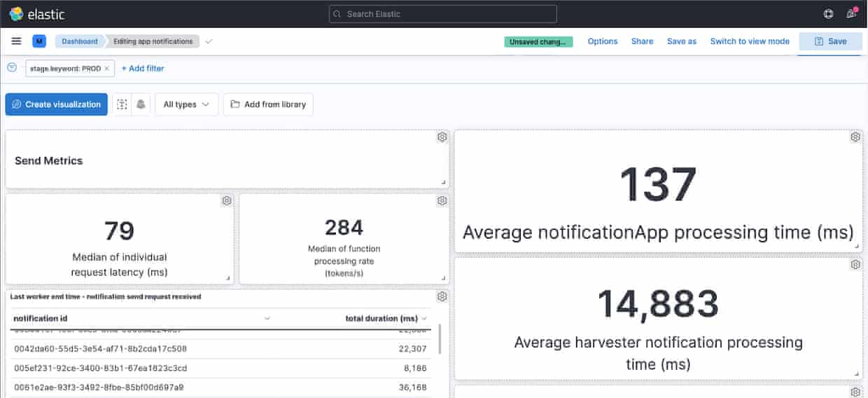Open gear options on Send Metrics panel
The image size is (868, 398).
tap(442, 137)
